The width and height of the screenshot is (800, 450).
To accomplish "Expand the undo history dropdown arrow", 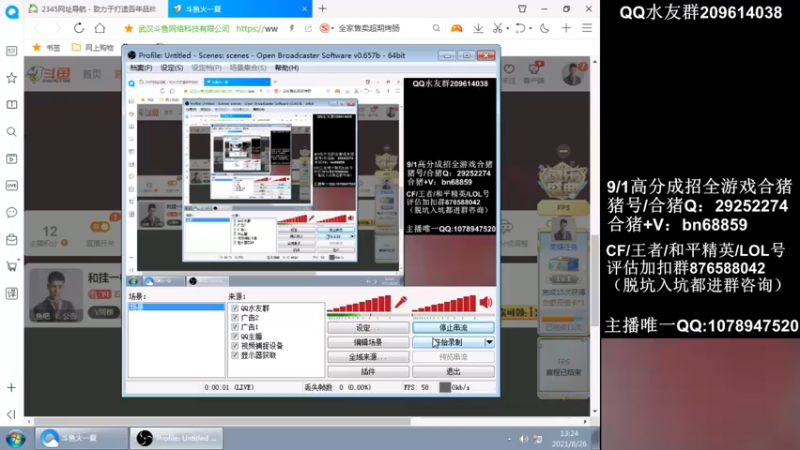I will tap(530, 29).
